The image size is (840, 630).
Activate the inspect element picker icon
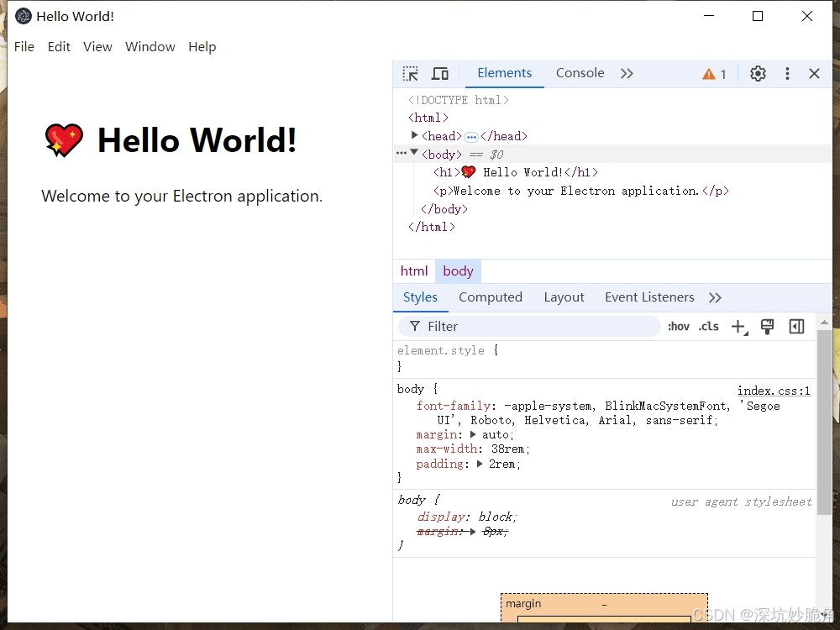pyautogui.click(x=410, y=74)
